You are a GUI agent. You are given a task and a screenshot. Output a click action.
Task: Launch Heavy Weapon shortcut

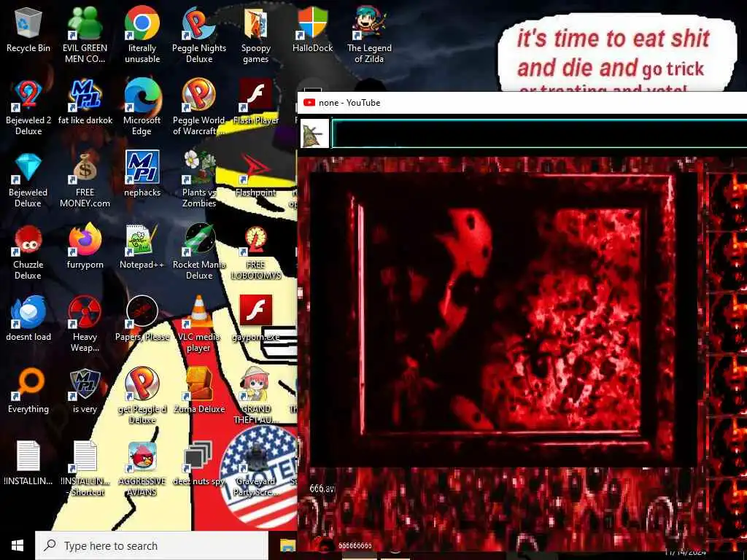click(x=85, y=324)
